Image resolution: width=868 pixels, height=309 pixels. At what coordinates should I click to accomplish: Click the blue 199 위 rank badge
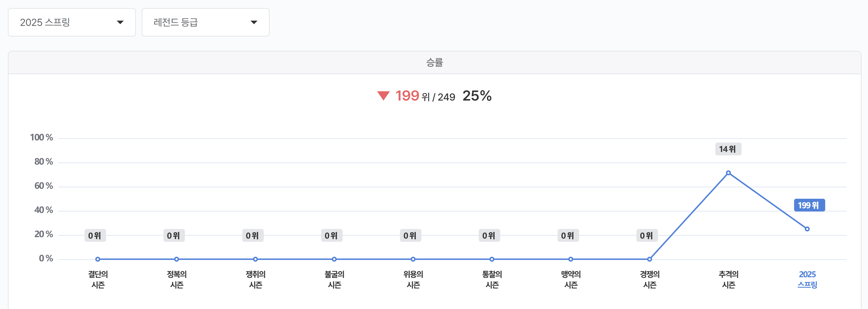click(x=809, y=205)
